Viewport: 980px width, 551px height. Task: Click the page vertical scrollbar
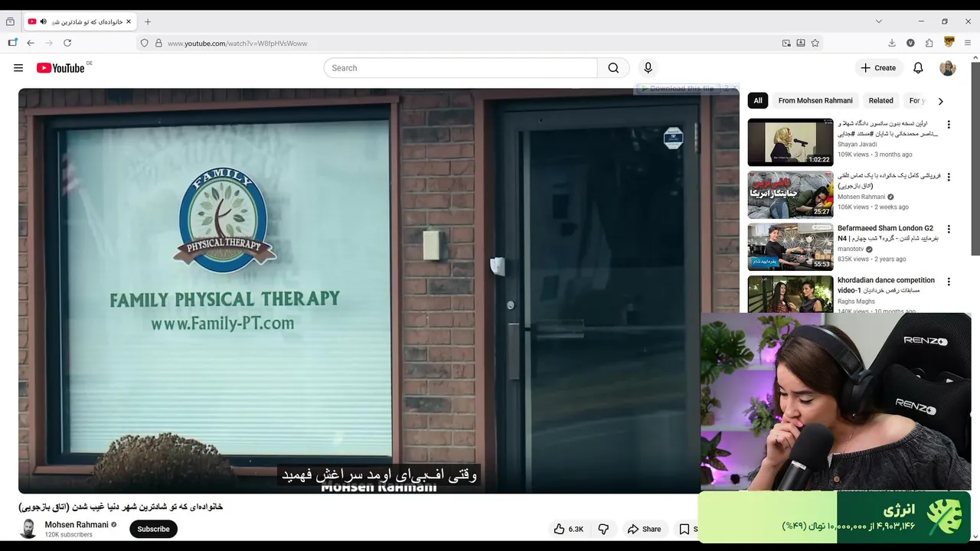pos(975,159)
